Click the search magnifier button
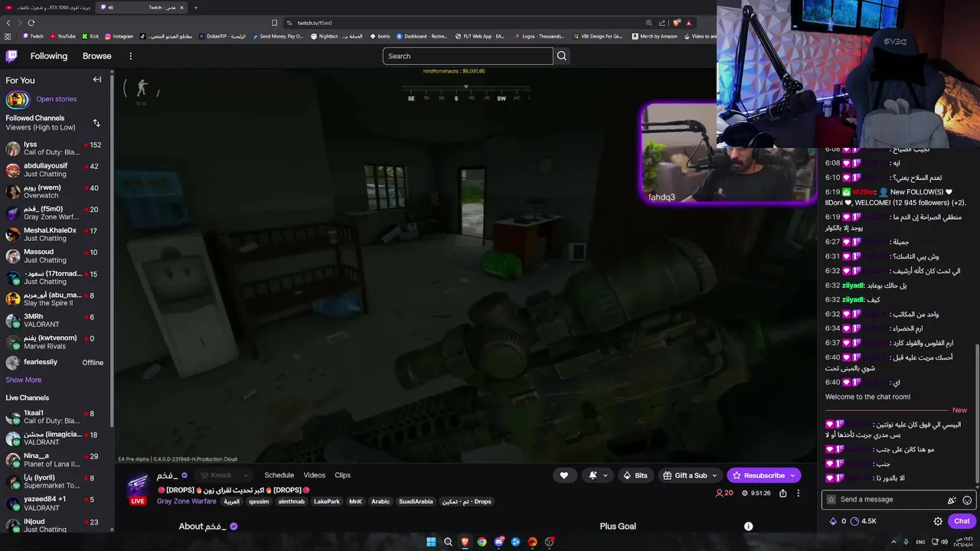This screenshot has height=551, width=980. [x=562, y=56]
